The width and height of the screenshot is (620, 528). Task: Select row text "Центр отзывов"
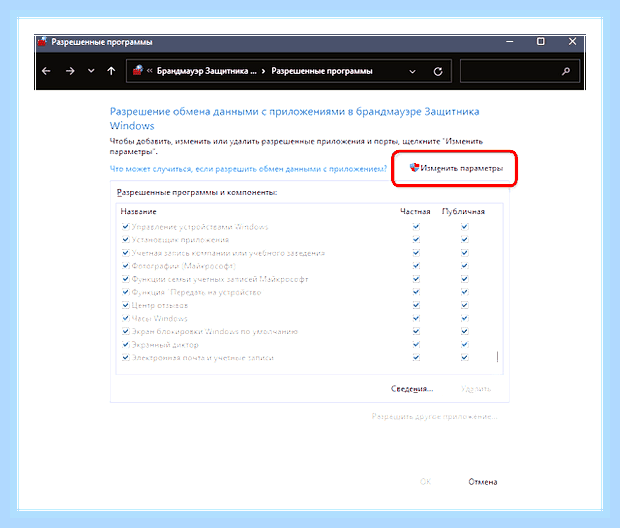[x=160, y=306]
